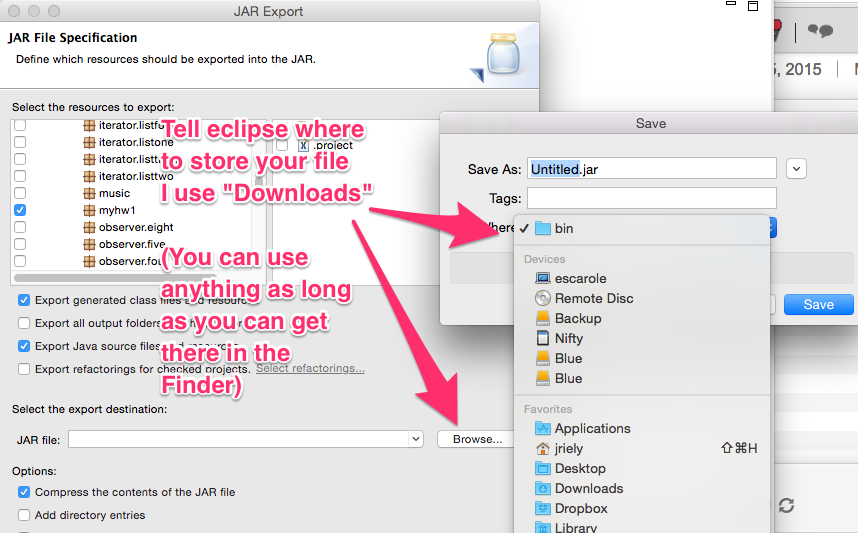
Task: Uncheck the myhw1 package checkbox
Action: tap(20, 211)
